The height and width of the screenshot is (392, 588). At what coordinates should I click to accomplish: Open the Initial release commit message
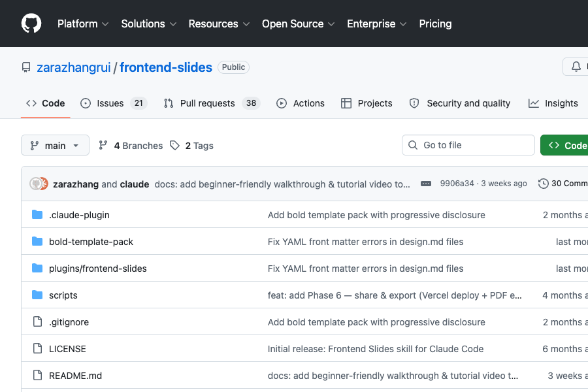376,349
